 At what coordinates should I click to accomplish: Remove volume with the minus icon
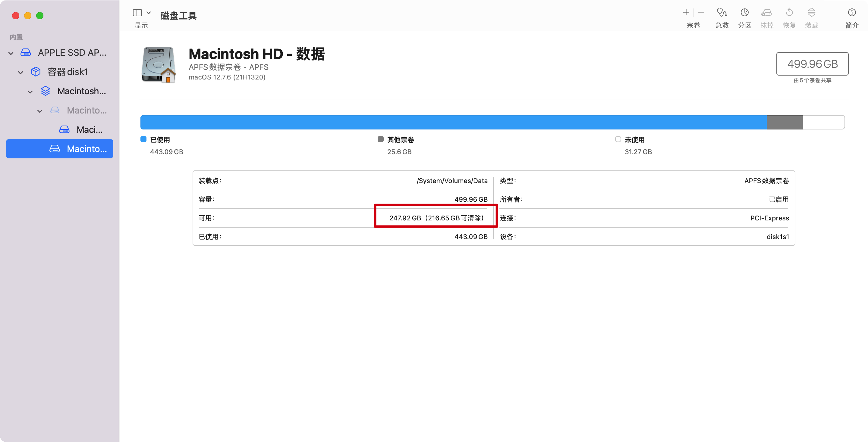pyautogui.click(x=701, y=13)
